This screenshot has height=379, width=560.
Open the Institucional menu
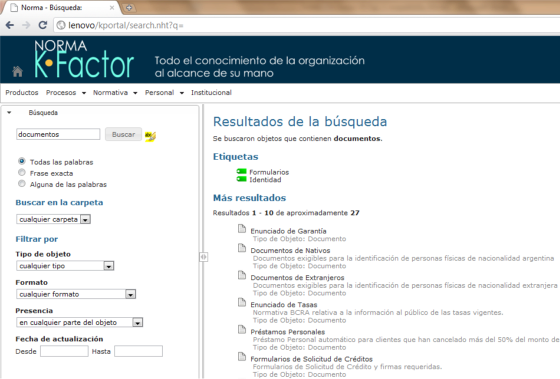211,93
